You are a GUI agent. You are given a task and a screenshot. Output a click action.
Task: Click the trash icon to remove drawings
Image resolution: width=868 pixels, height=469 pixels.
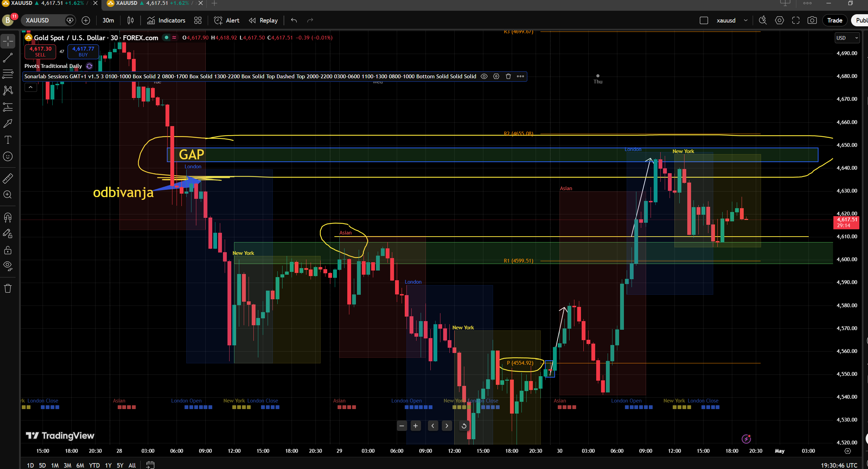tap(8, 289)
